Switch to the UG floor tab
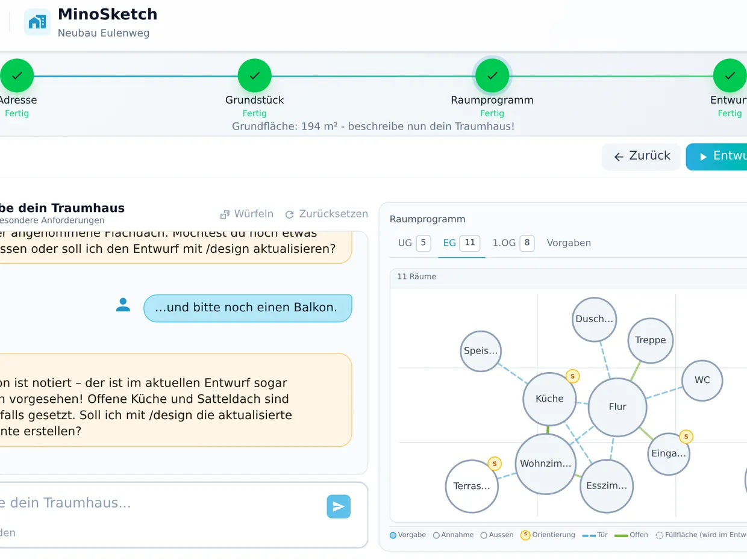747x560 pixels. (414, 243)
